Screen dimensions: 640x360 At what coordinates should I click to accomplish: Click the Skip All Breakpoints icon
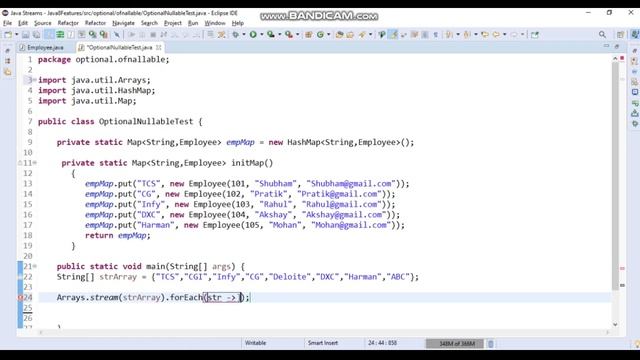pos(117,35)
